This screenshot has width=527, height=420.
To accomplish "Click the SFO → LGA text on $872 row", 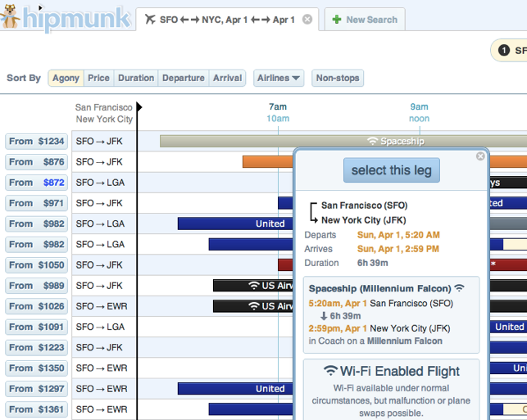I will (100, 183).
